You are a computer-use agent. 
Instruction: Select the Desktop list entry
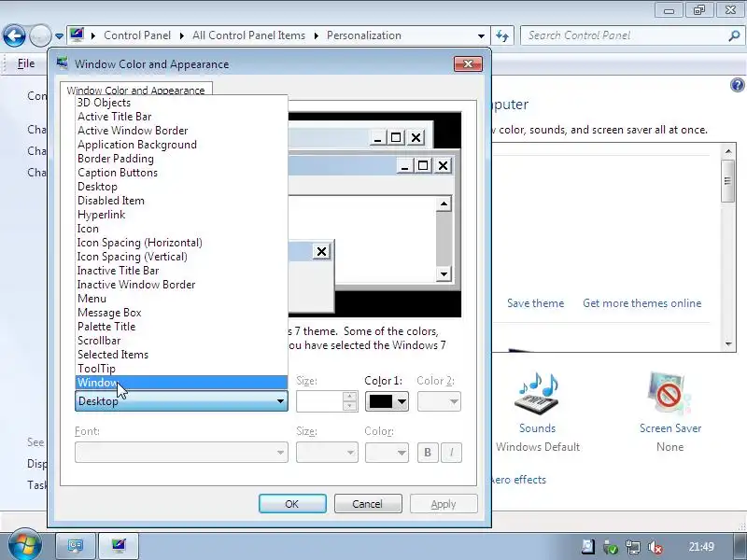click(x=181, y=187)
